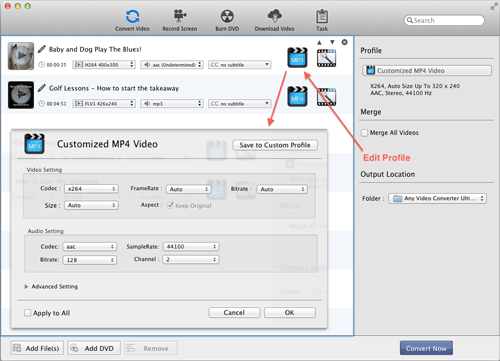Click Save to Custom Profile button
Screen dimensions: 500x361
275,145
